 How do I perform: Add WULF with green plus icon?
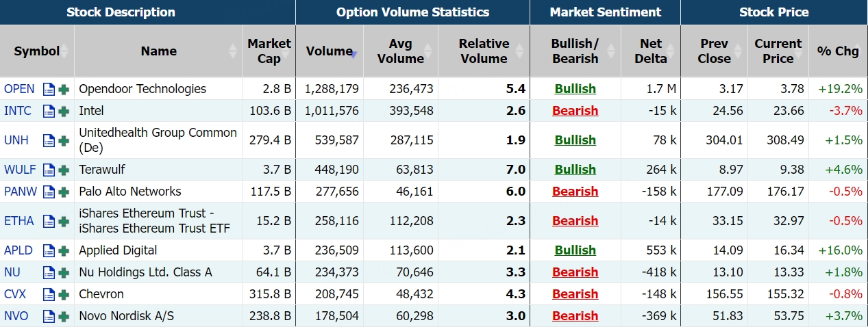[x=64, y=170]
